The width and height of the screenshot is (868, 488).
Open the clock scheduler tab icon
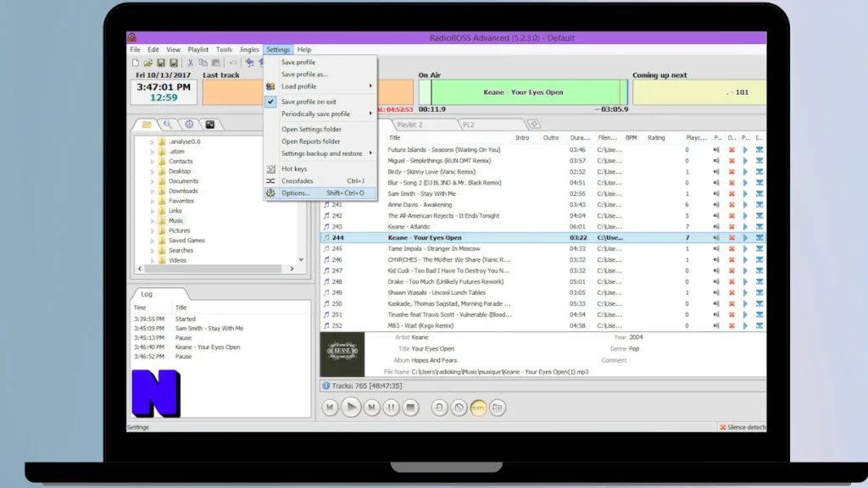tap(189, 125)
